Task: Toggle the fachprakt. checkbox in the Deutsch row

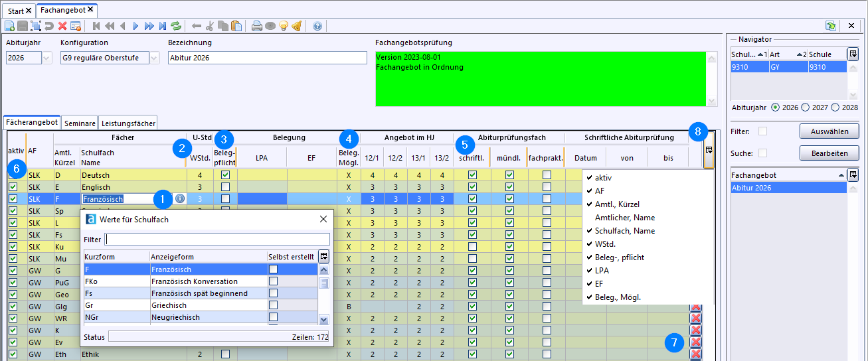Action: click(x=546, y=175)
